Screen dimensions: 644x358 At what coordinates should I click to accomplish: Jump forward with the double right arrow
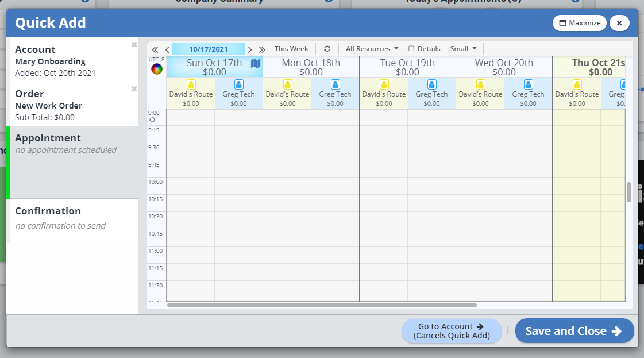(262, 49)
